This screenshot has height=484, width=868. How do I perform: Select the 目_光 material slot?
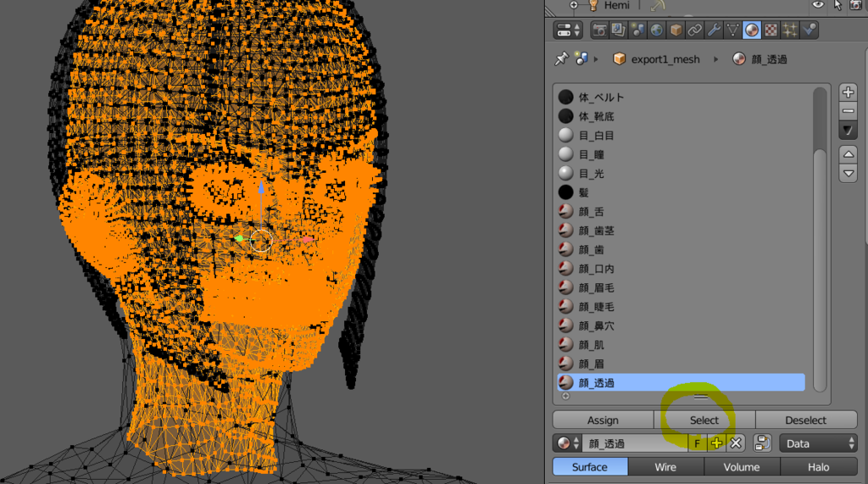682,173
